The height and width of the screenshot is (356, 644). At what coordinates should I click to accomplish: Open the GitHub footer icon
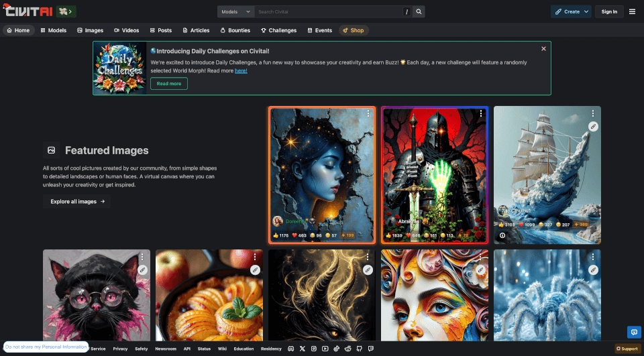(x=360, y=349)
